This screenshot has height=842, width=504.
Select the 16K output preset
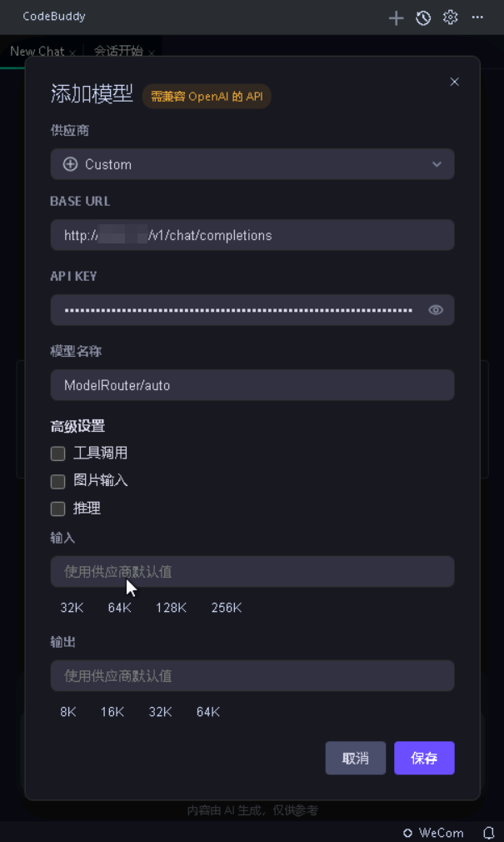112,712
